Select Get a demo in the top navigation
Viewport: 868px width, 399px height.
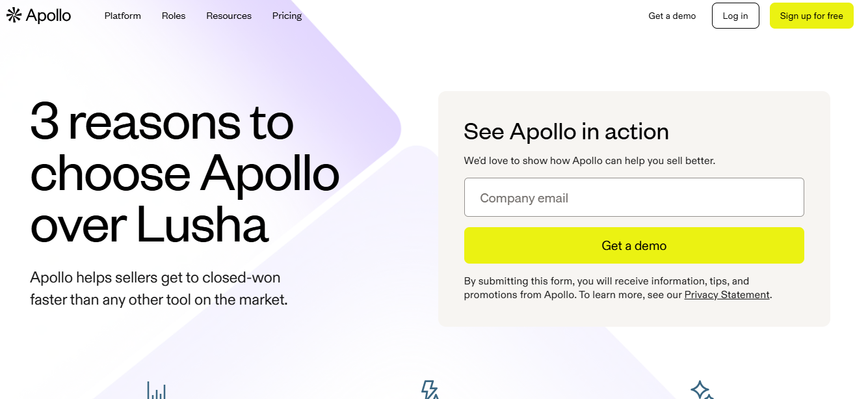coord(672,16)
